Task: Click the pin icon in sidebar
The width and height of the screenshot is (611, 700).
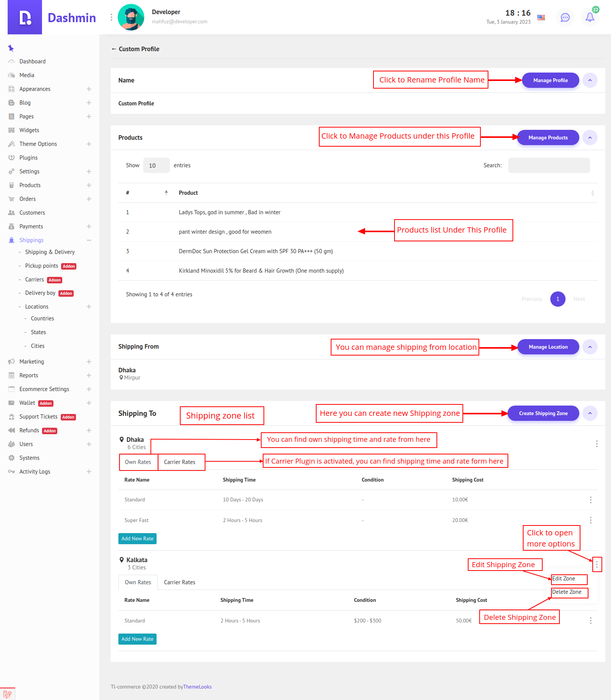Action: tap(11, 48)
